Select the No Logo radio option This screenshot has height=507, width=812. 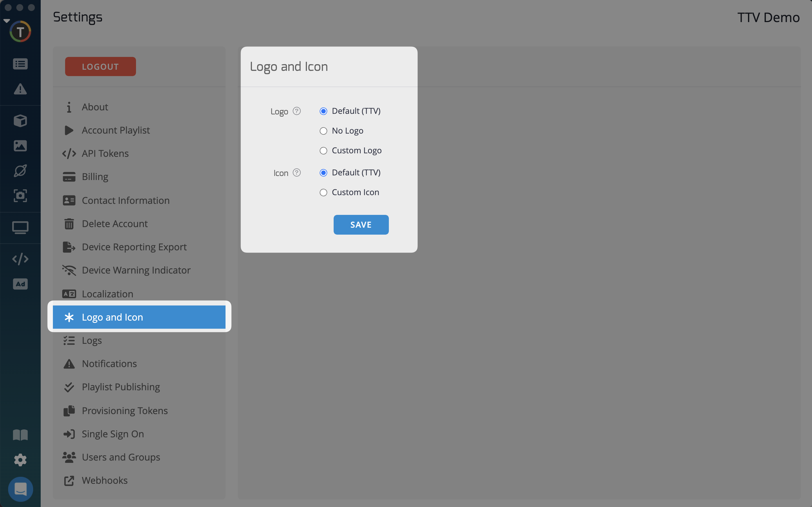pyautogui.click(x=323, y=131)
